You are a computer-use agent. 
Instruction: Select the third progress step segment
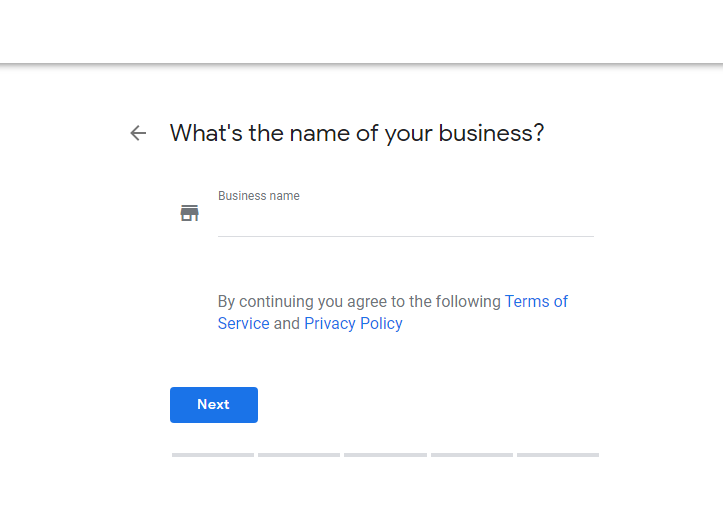pyautogui.click(x=385, y=455)
